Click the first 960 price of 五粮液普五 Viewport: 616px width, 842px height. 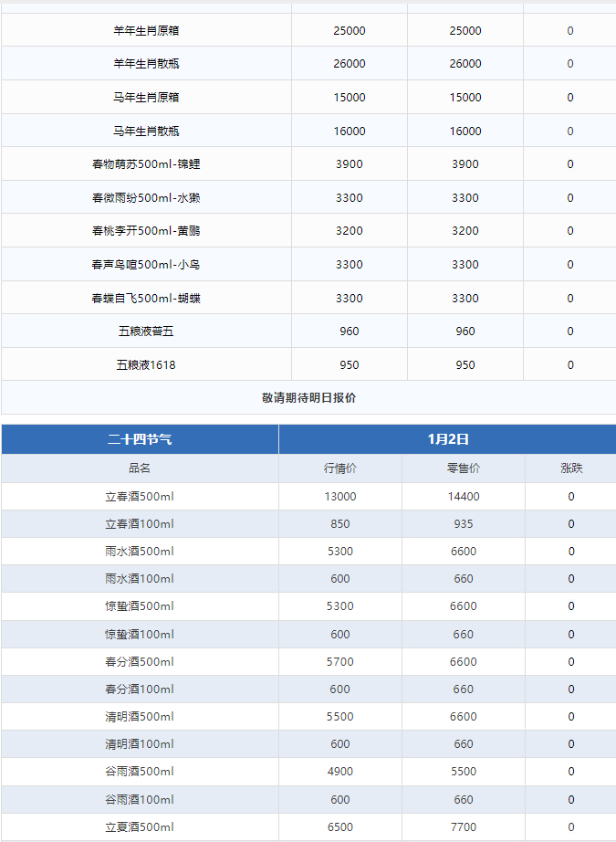350,331
